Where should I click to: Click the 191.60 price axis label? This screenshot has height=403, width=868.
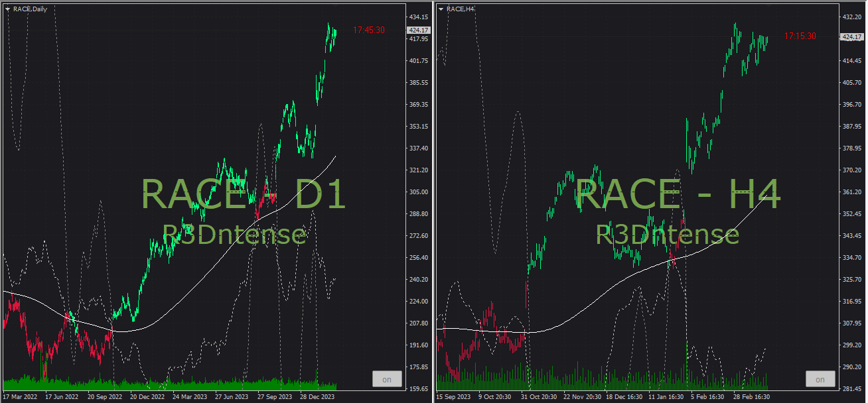[x=418, y=345]
